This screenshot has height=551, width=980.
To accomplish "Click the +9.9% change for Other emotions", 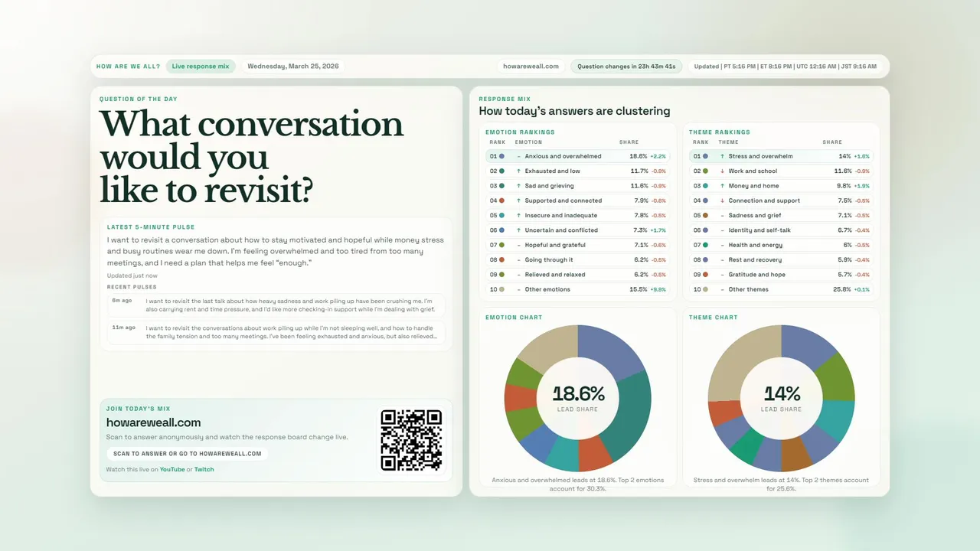I will tap(658, 289).
